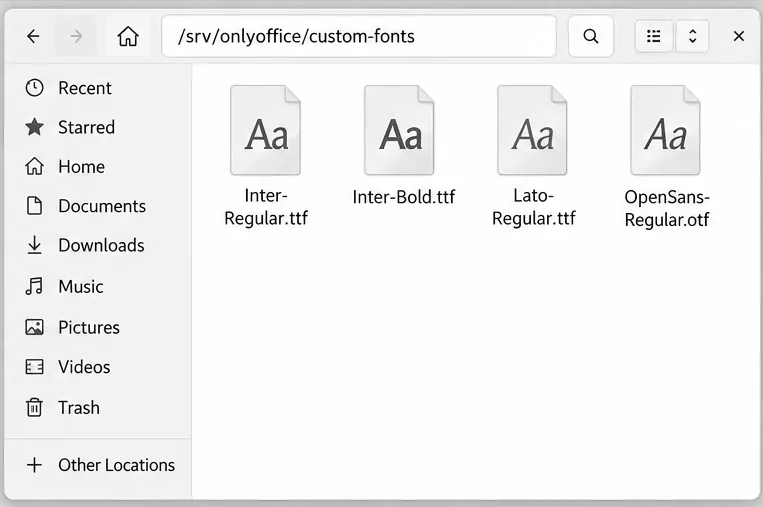Open search with the magnifier button
Viewport: 763px width, 507px height.
coord(591,36)
